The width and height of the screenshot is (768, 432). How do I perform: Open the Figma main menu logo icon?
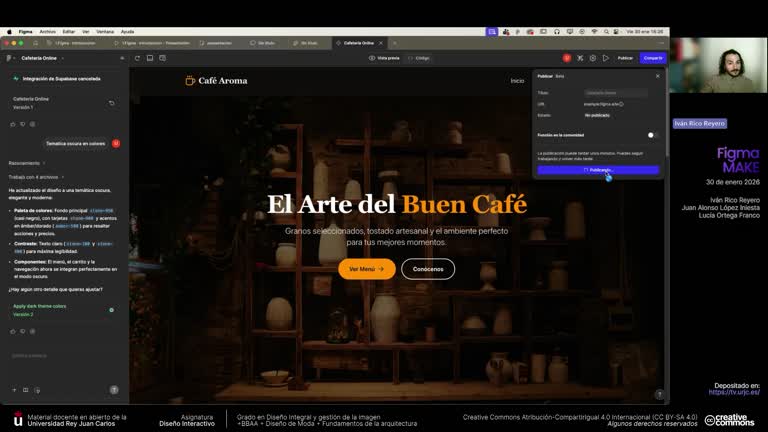click(9, 58)
